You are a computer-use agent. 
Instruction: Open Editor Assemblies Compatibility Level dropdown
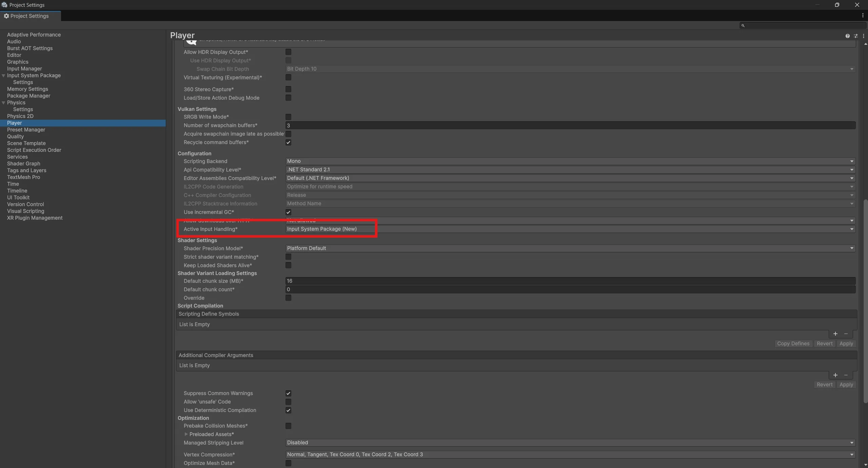pos(570,178)
